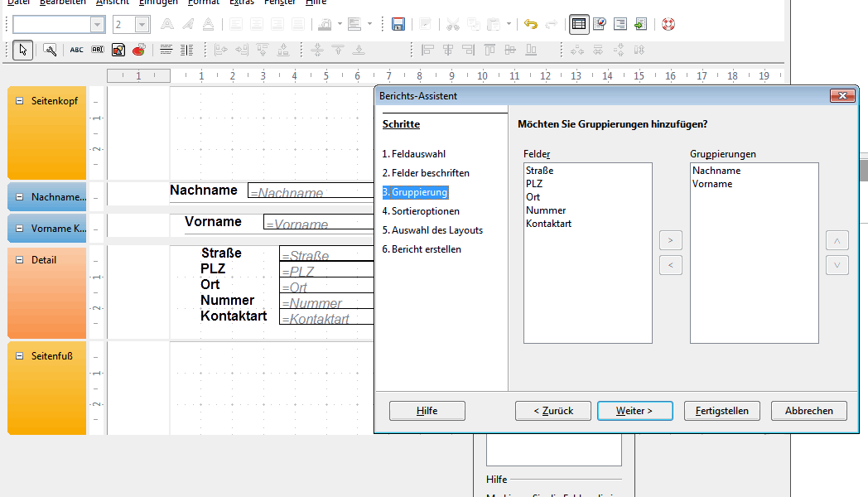Click the Bold letter A icon
Viewport: 868px width, 497px height.
click(x=166, y=24)
